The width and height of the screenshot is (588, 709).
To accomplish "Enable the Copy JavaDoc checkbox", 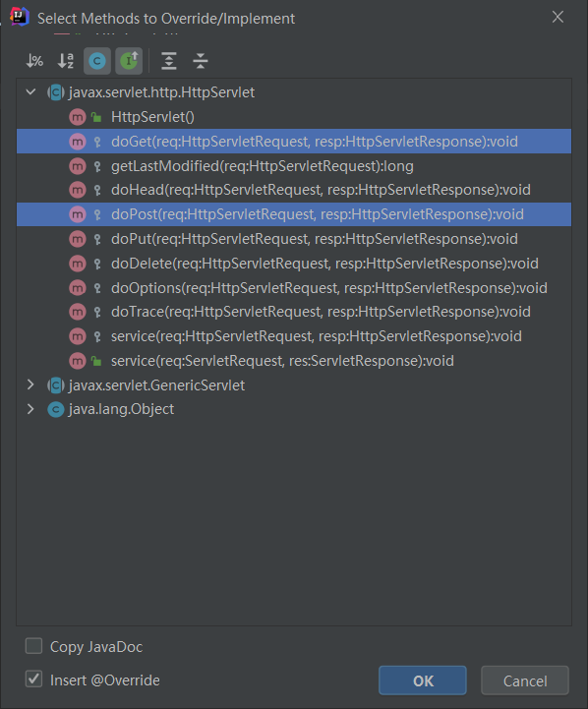I will 33,646.
